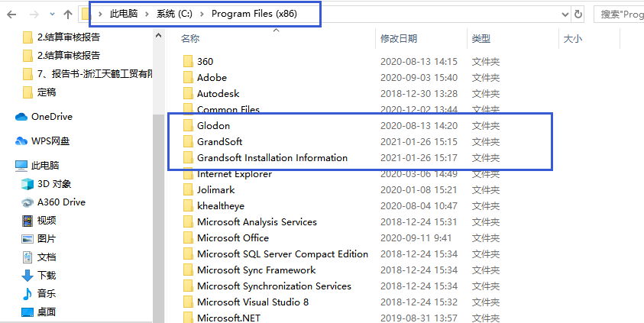Image resolution: width=644 pixels, height=323 pixels.
Task: Open 音乐 folder in the navigation pane
Action: tap(39, 294)
